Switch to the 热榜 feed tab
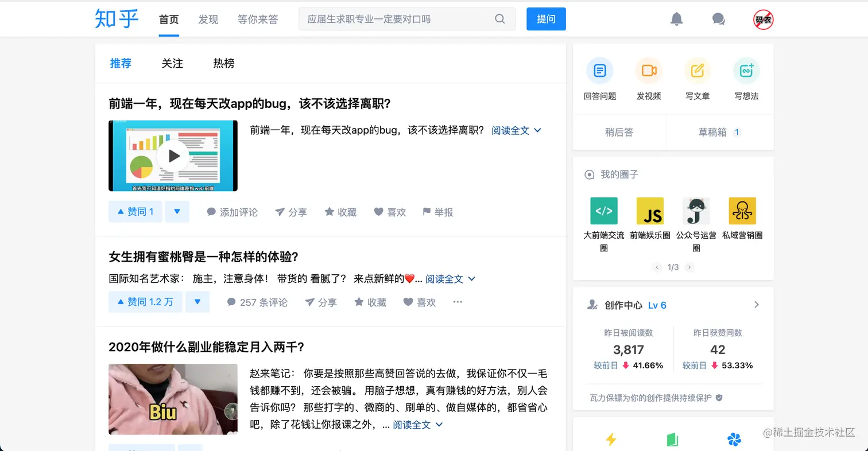The height and width of the screenshot is (451, 868). pos(223,63)
